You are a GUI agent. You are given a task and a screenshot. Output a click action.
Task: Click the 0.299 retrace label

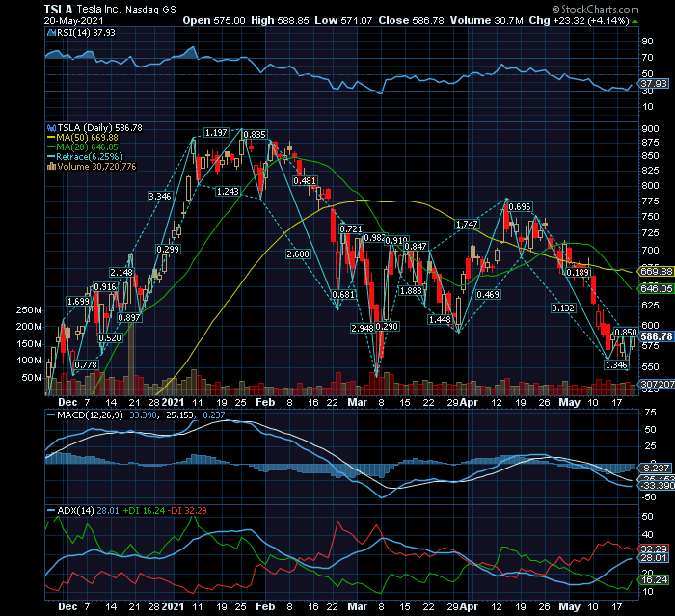tap(168, 250)
